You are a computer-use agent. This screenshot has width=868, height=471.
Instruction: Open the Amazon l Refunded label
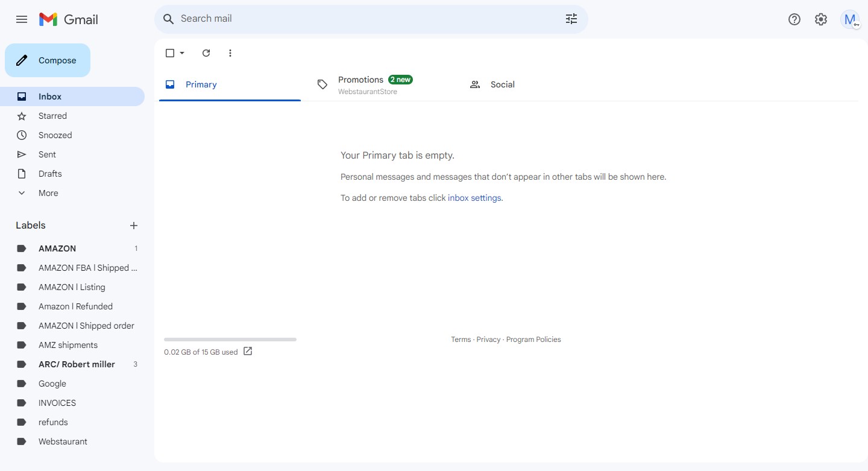72,306
